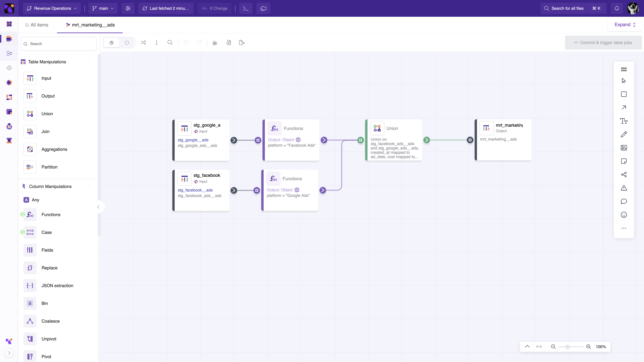This screenshot has width=644, height=362.
Task: Open the info icon in canvas toolbar
Action: 156,43
